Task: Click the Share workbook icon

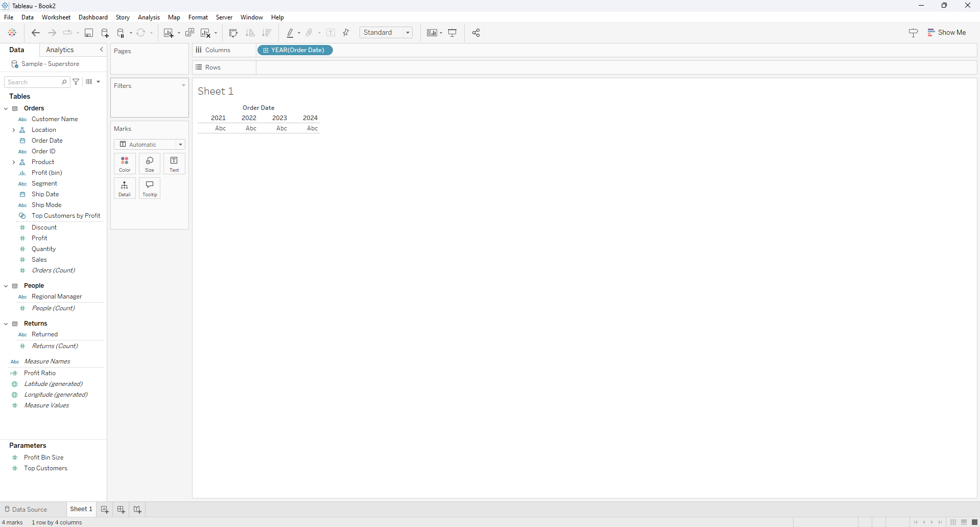Action: coord(476,33)
